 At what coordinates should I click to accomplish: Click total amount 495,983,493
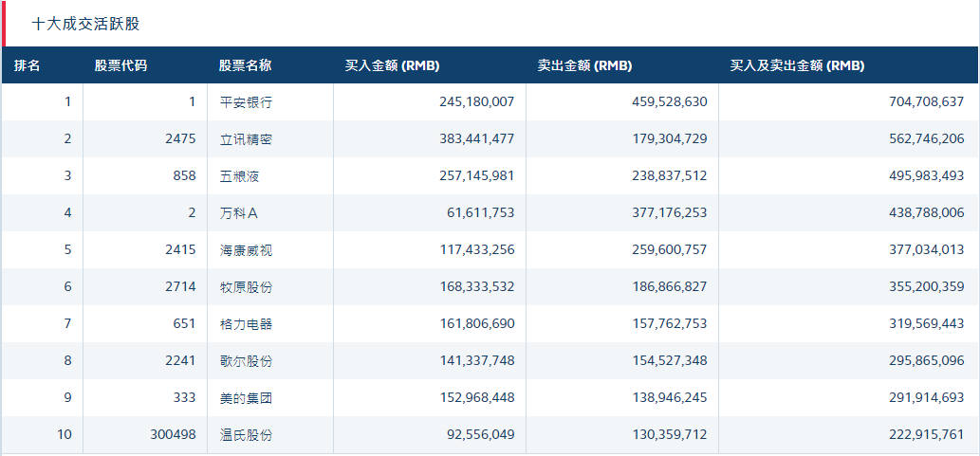[x=926, y=175]
